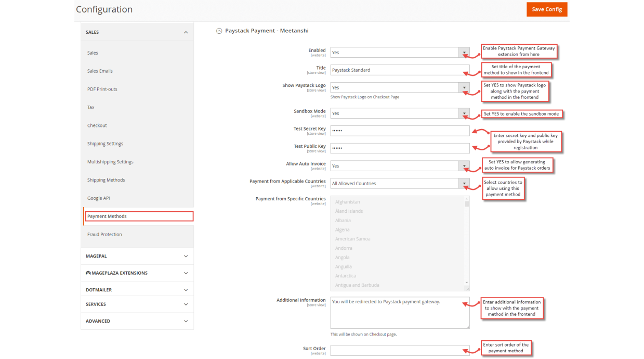Click the Save Config button
Viewport: 644px width, 359px height.
tap(547, 9)
